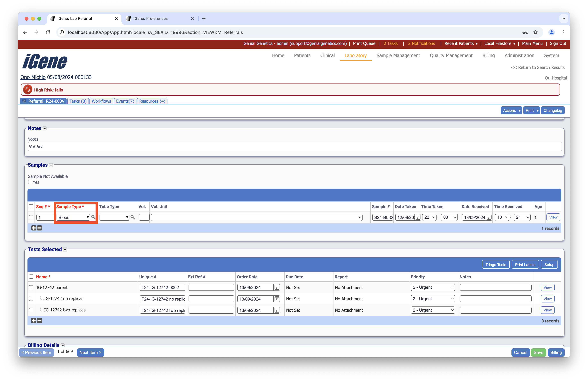Image resolution: width=588 pixels, height=381 pixels.
Task: Select the IG-12742 two replicas row checkbox
Action: pos(31,310)
